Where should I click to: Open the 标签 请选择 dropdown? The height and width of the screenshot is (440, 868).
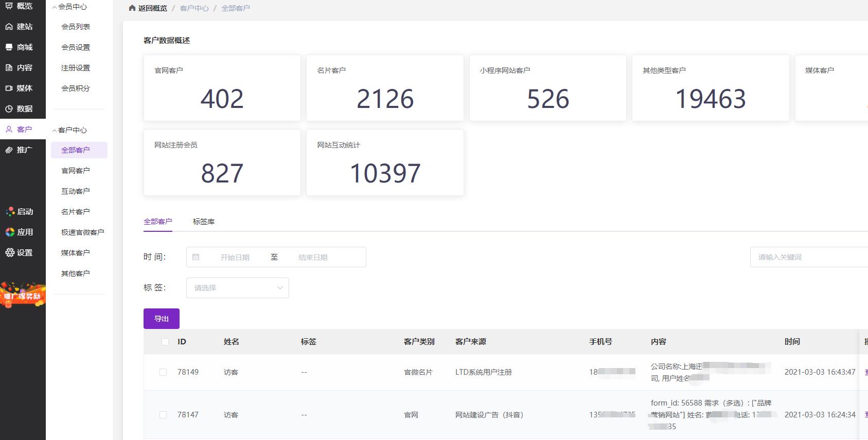point(237,288)
